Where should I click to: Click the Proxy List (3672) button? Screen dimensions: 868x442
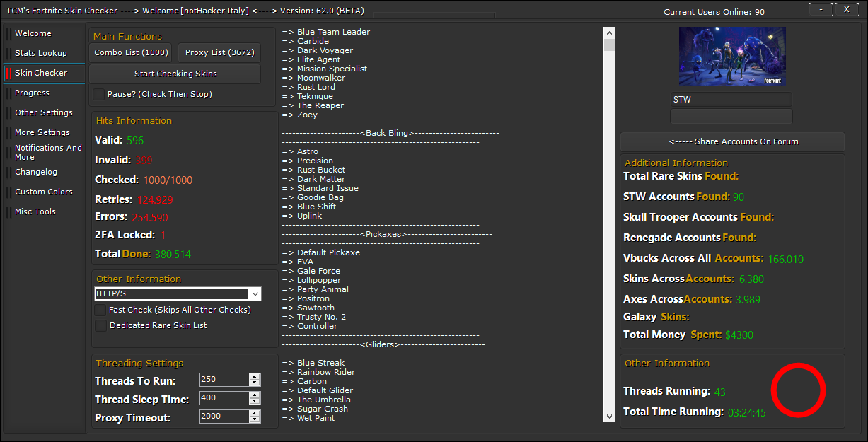tap(219, 52)
